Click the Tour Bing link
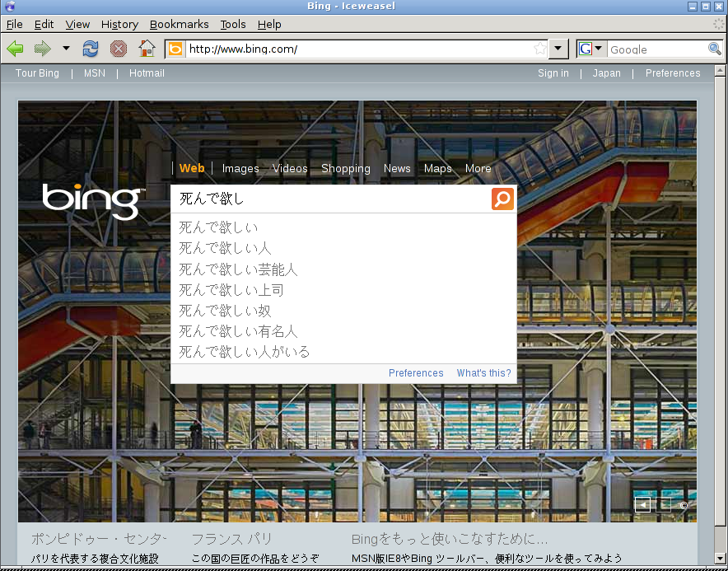Screen dimensions: 728x571 [37, 73]
